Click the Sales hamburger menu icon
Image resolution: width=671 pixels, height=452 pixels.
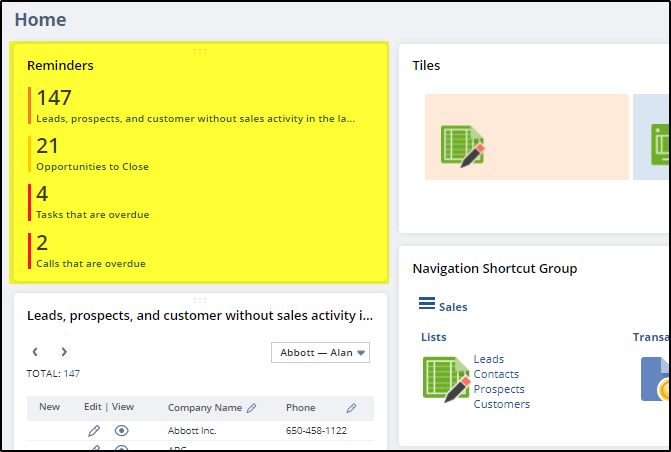click(427, 303)
